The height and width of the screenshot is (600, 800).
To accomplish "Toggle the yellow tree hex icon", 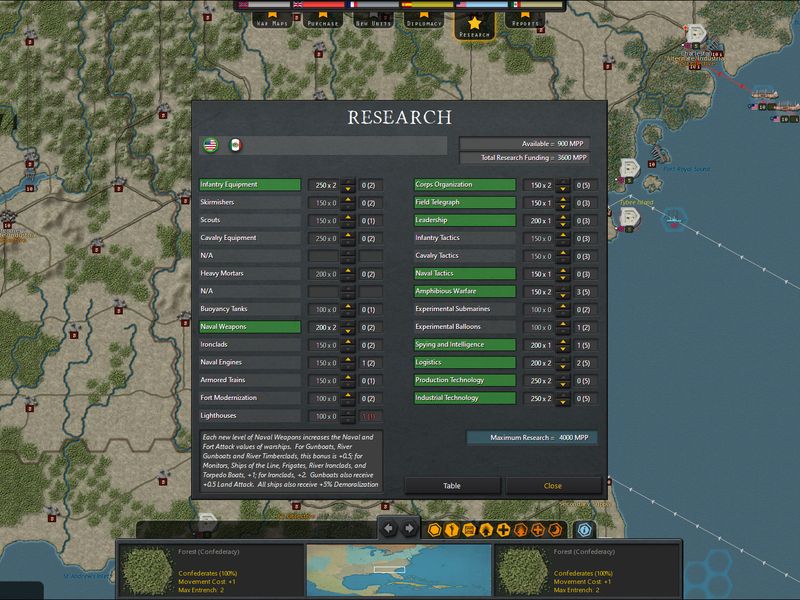I will (x=486, y=530).
